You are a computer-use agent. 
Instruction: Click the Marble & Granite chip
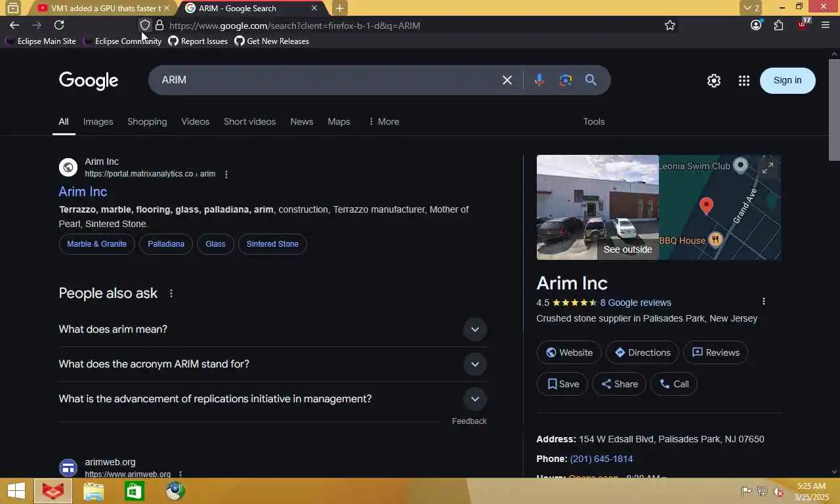pyautogui.click(x=97, y=244)
